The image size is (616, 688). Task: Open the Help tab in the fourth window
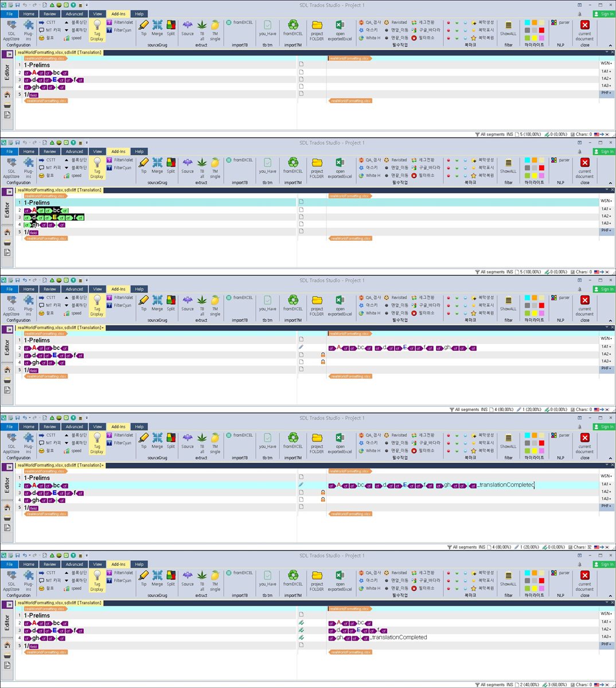[x=139, y=427]
